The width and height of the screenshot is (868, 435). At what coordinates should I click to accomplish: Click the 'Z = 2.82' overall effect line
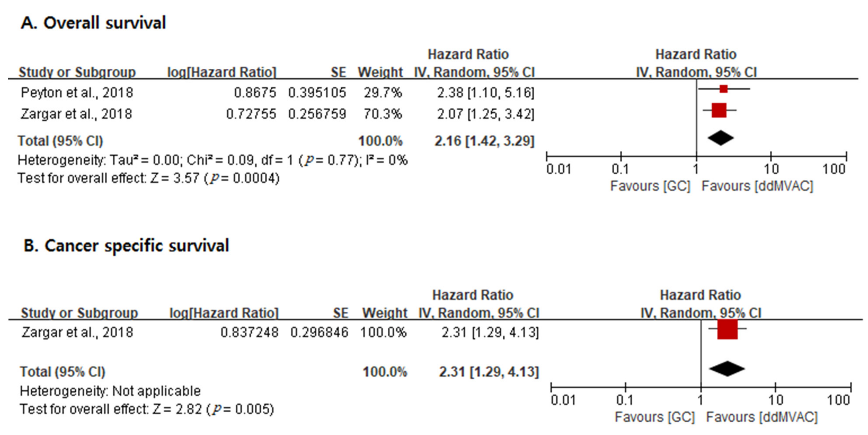[x=147, y=409]
